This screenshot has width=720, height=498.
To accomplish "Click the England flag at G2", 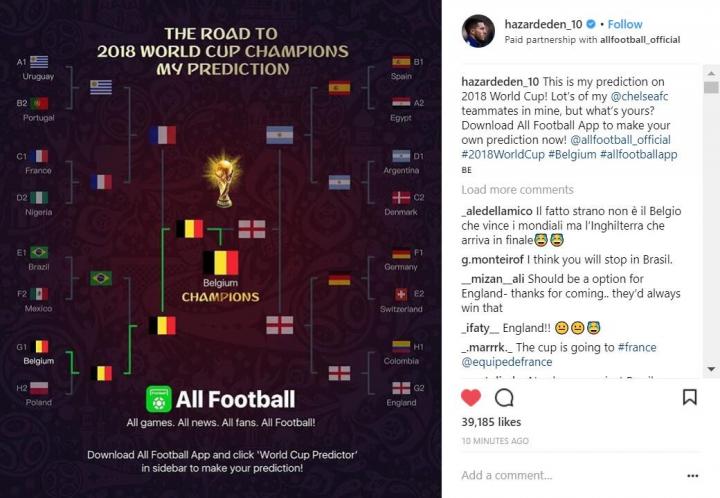I will pos(401,388).
